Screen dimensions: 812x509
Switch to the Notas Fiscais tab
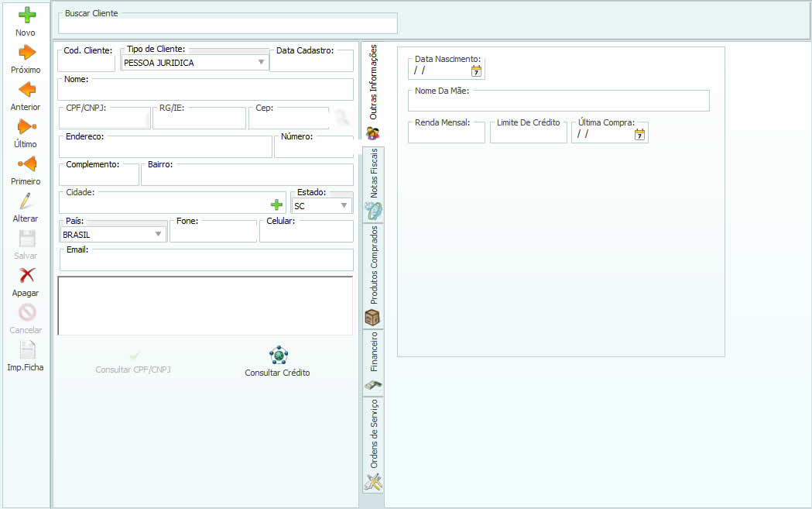[373, 174]
